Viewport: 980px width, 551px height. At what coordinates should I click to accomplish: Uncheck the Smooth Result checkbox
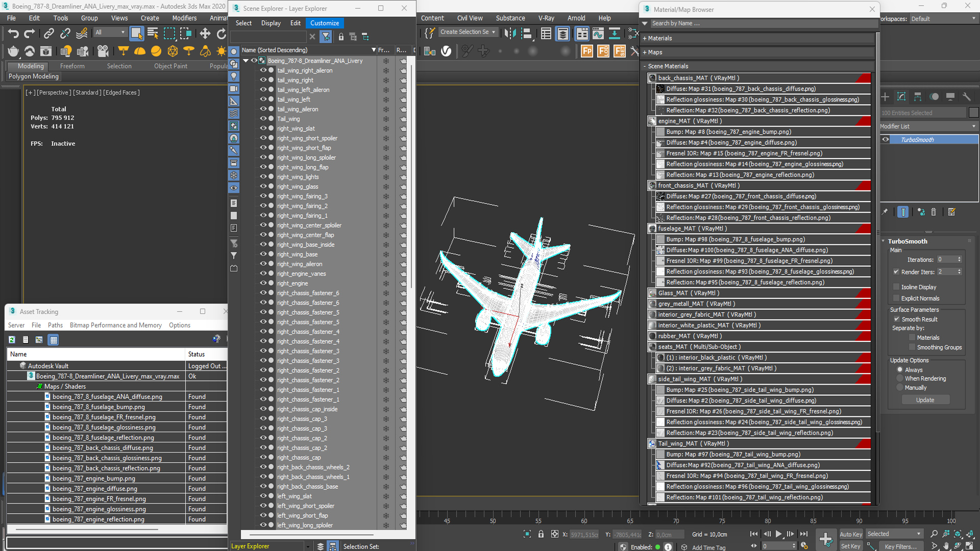(896, 319)
